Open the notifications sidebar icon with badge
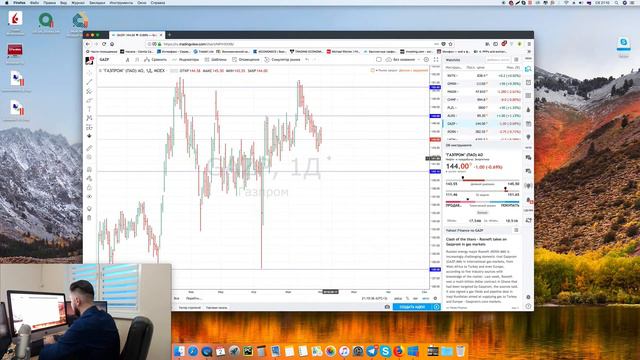This screenshot has width=640, height=360. coord(529,200)
